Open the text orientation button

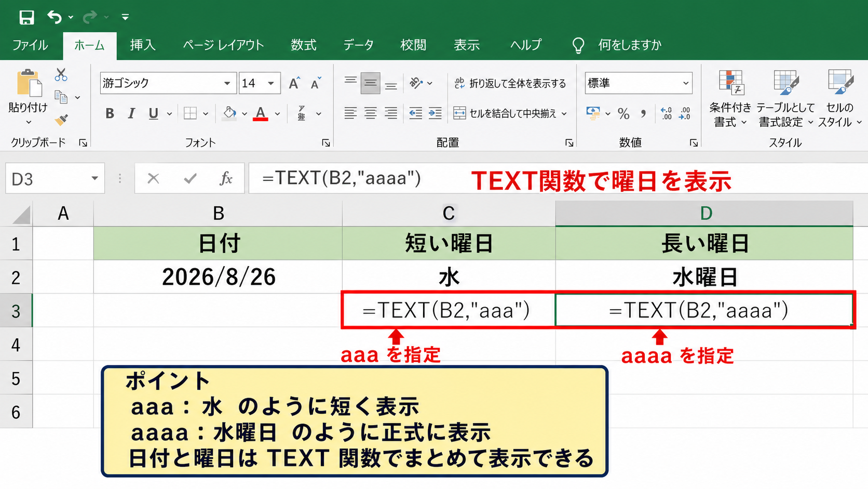[x=416, y=83]
